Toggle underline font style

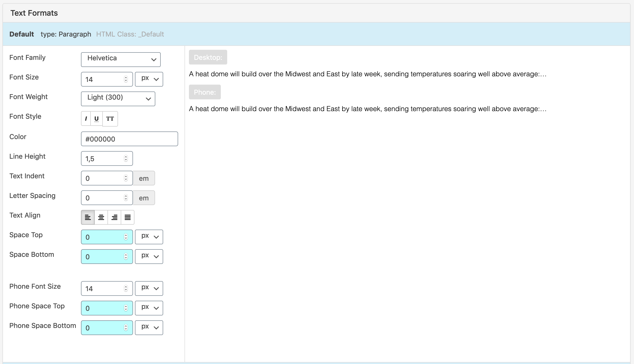[x=96, y=119]
